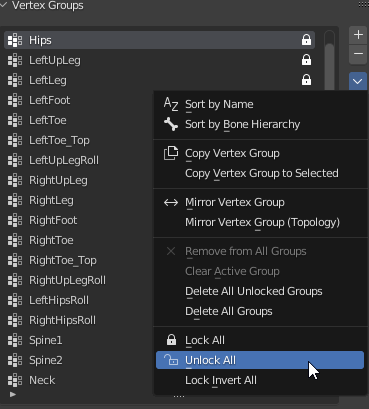Viewport: 369px width, 409px height.
Task: Choose Unlock All
Action: tap(260, 360)
